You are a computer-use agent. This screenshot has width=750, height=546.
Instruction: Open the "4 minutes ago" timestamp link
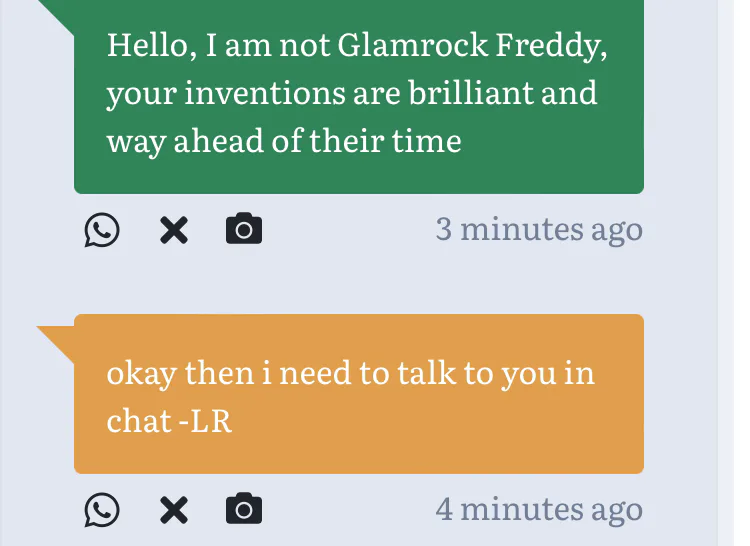click(539, 509)
